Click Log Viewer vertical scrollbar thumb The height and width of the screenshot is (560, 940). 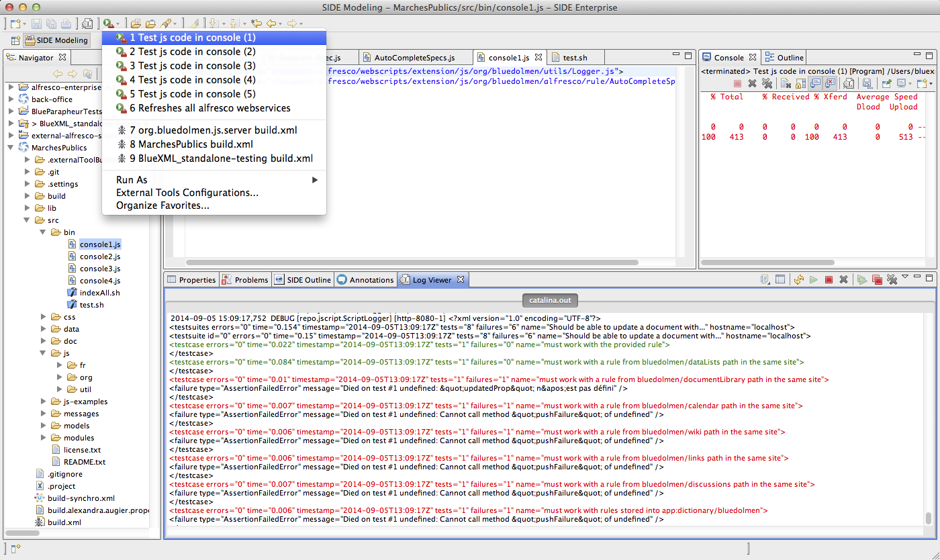click(x=929, y=518)
